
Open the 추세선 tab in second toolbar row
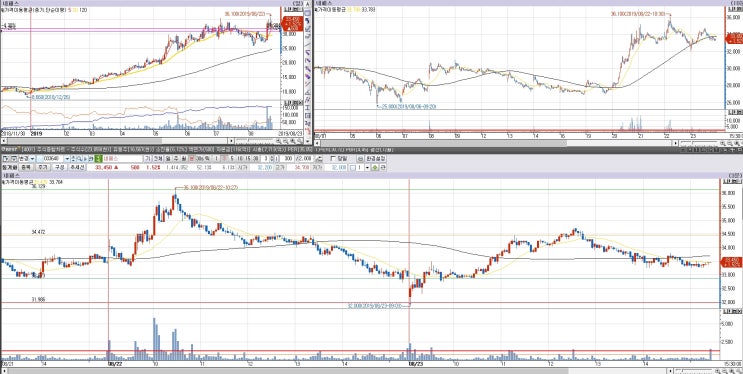tap(77, 167)
